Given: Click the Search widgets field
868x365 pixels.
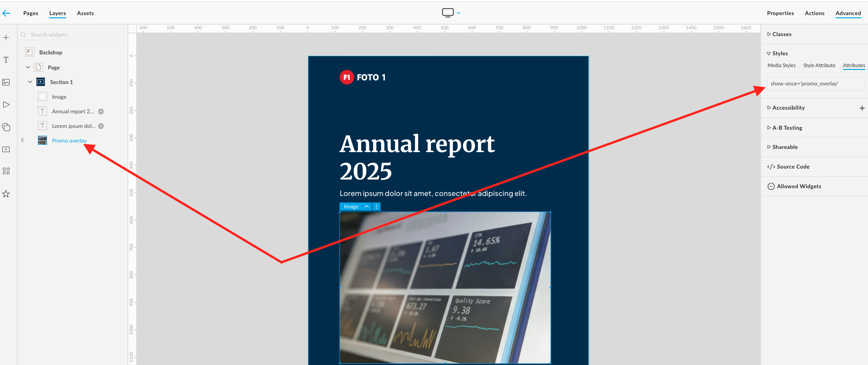Looking at the screenshot, I should coord(73,35).
